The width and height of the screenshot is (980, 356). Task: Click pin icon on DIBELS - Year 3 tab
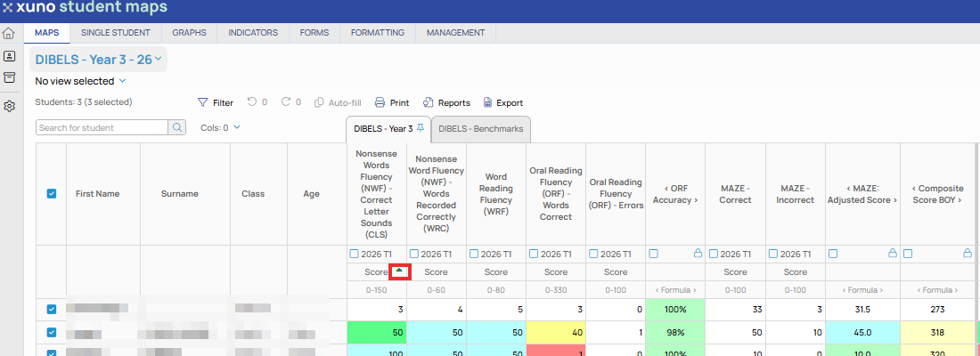(421, 128)
